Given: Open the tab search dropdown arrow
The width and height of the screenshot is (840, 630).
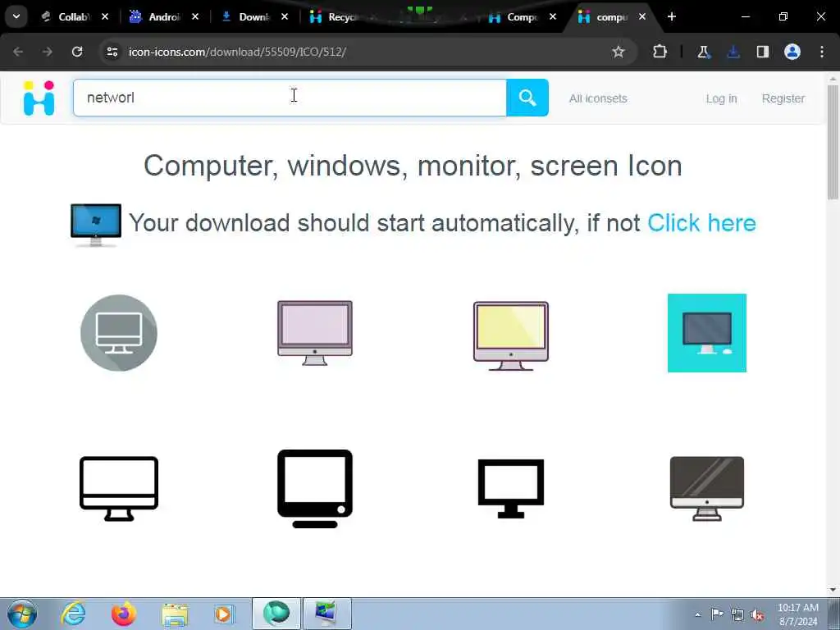Looking at the screenshot, I should 16,16.
